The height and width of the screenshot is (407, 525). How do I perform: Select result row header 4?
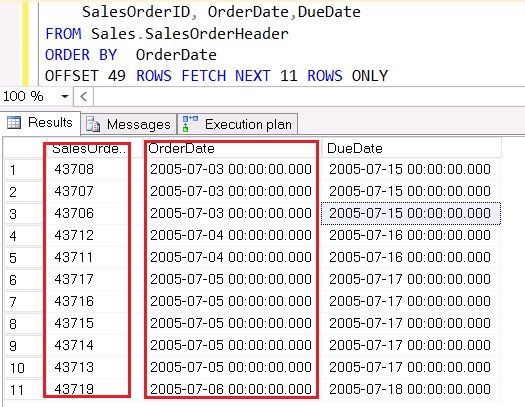tap(24, 236)
